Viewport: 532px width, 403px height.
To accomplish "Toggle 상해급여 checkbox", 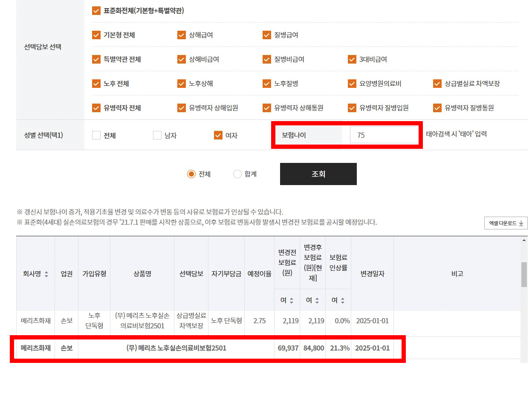I will point(182,35).
